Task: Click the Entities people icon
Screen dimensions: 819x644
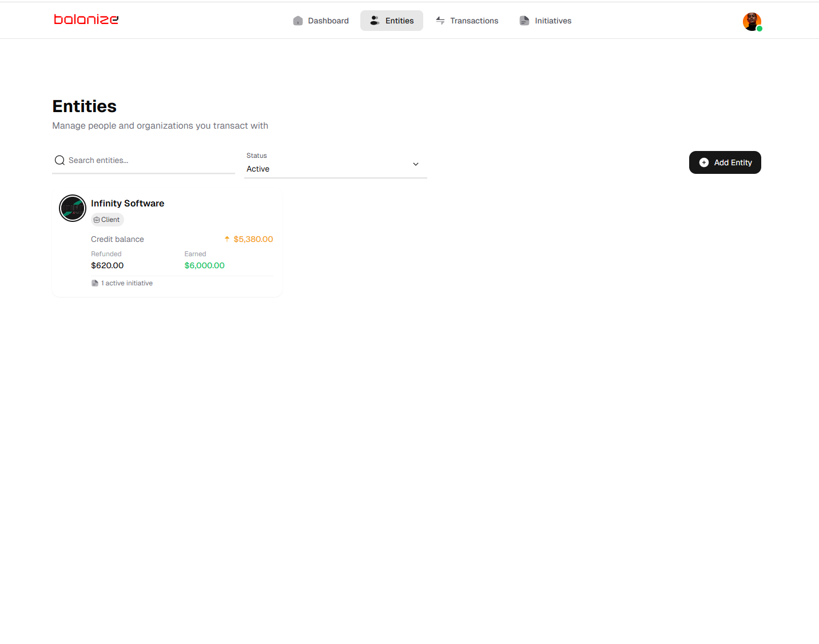Action: tap(375, 21)
